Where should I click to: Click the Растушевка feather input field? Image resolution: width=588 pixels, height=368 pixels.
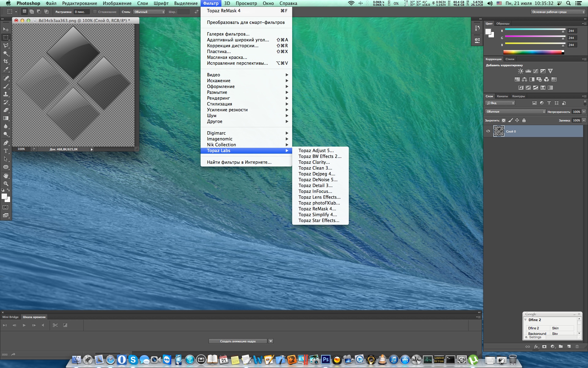[x=82, y=12]
